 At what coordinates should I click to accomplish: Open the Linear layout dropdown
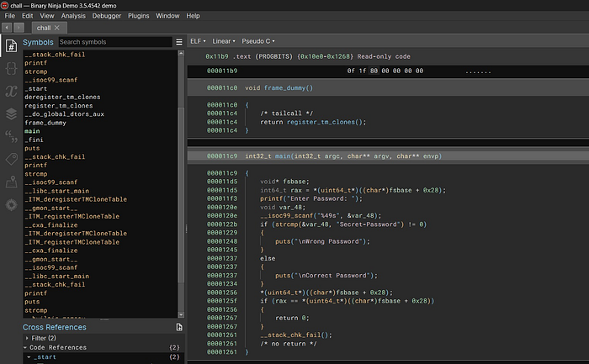[224, 40]
